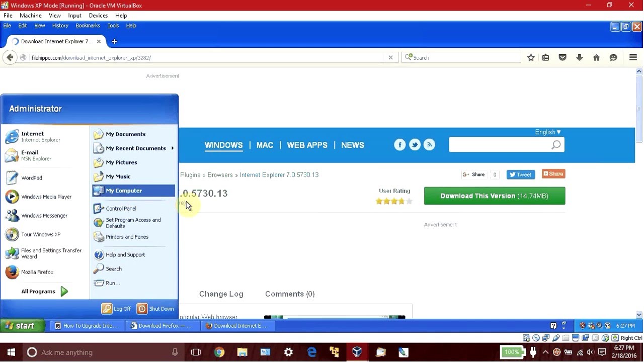Stop page loading with the X button
This screenshot has width=644, height=362.
[390, 58]
